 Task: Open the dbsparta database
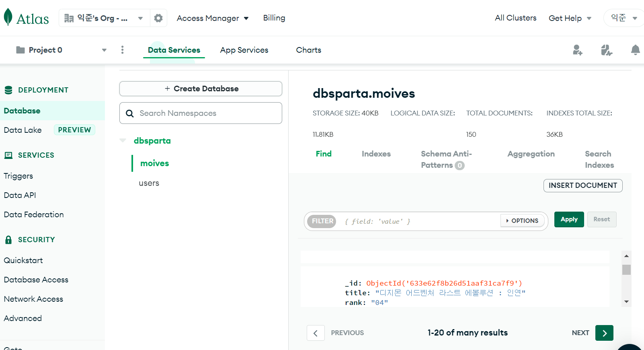[x=152, y=141]
